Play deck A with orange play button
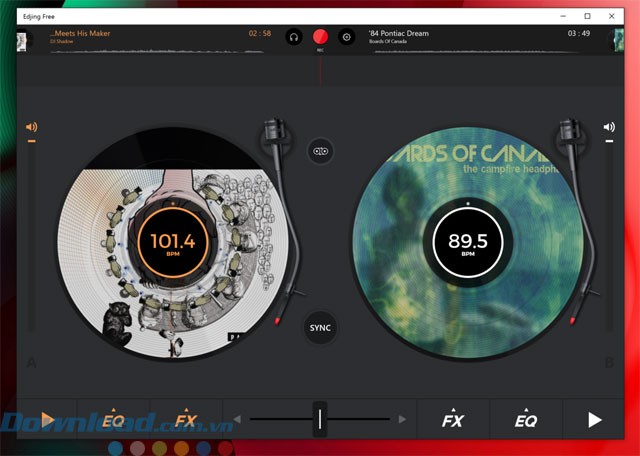 click(46, 420)
